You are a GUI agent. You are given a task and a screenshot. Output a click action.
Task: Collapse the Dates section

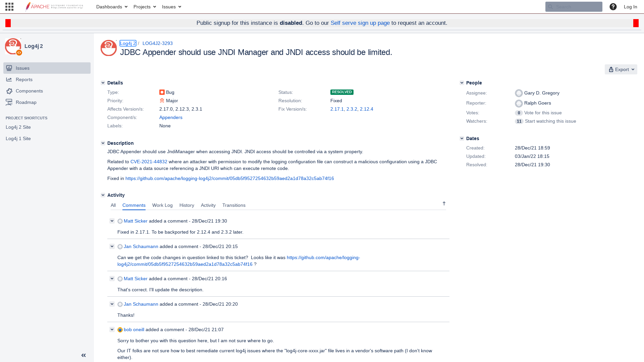pos(462,138)
